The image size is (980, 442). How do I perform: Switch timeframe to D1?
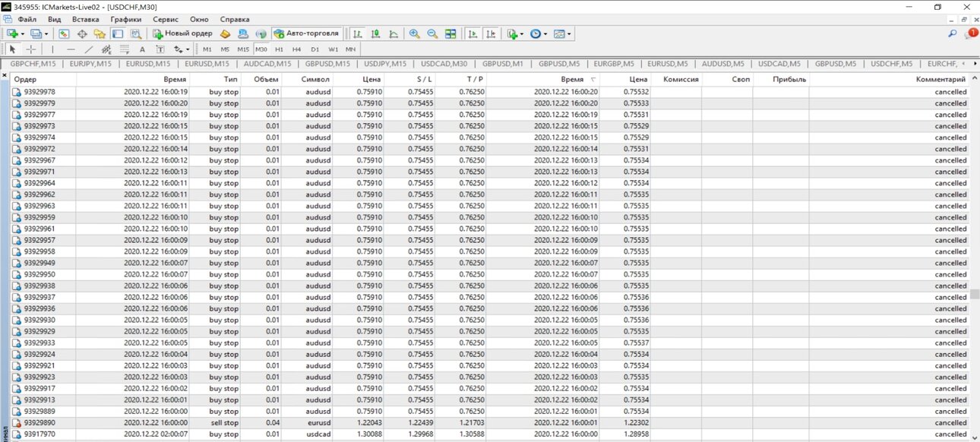click(x=315, y=49)
